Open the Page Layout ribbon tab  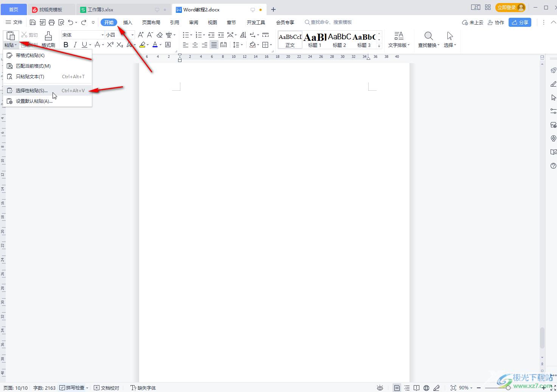pos(151,22)
